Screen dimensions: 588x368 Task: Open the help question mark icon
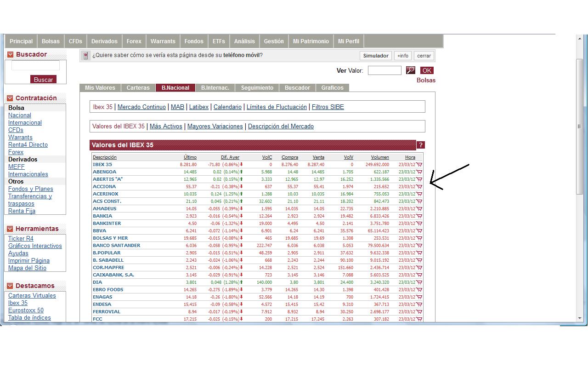point(420,145)
